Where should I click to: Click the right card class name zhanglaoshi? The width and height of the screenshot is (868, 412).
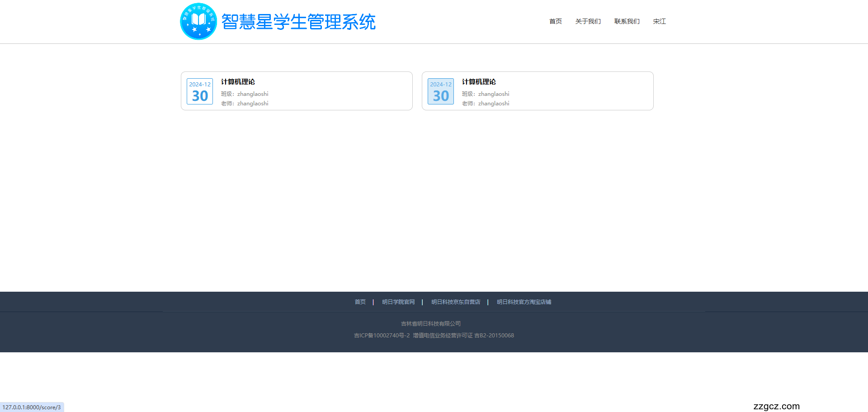tap(493, 94)
